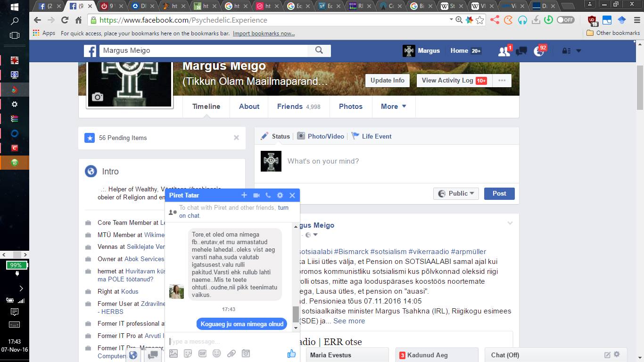Open the account menu down arrow
This screenshot has width=644, height=362.
coord(578,51)
